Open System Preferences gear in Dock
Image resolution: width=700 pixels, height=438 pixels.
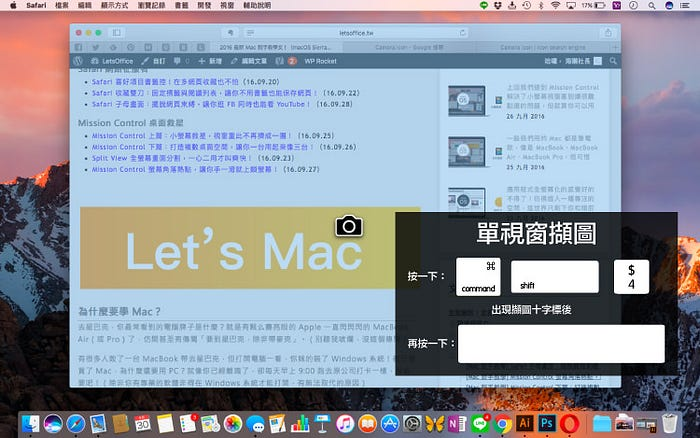coord(412,423)
